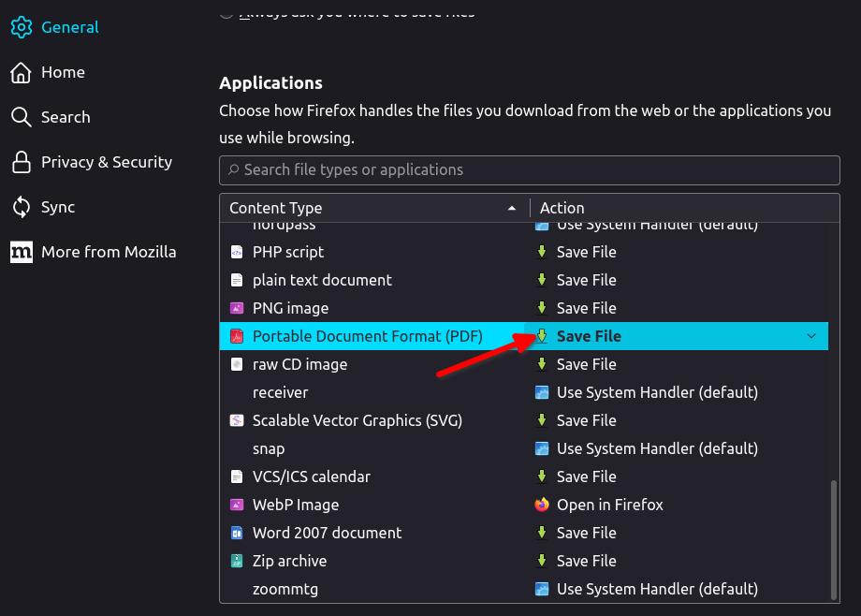
Task: Click the VCS/ICS calendar file icon
Action: click(x=237, y=477)
